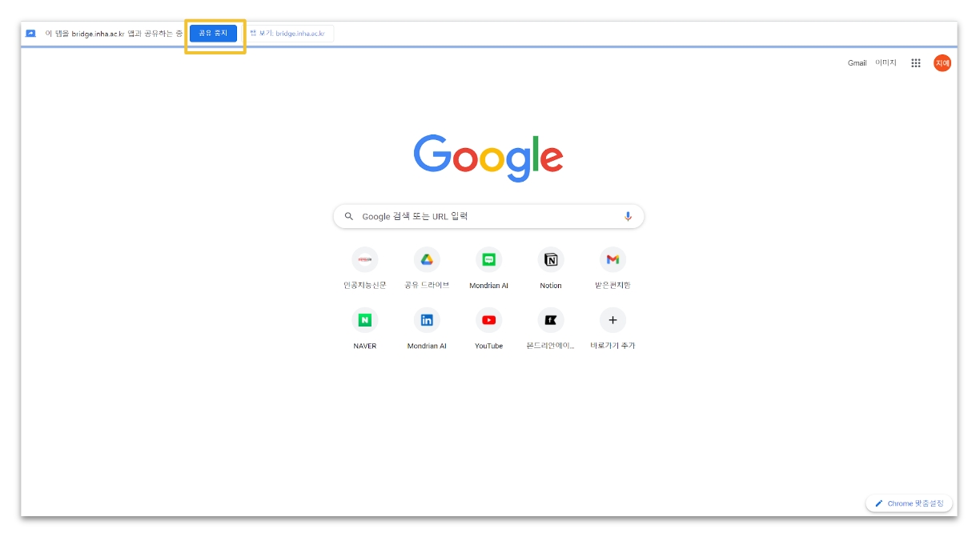Click the blue 공유 중지 button
980x545 pixels.
[213, 34]
